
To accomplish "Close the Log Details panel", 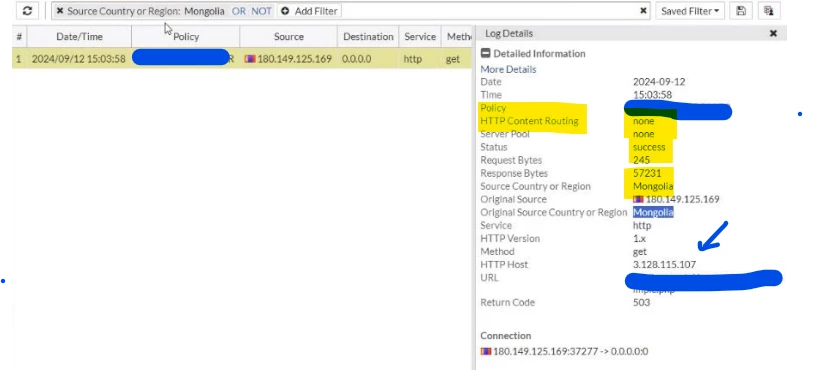I will click(773, 33).
